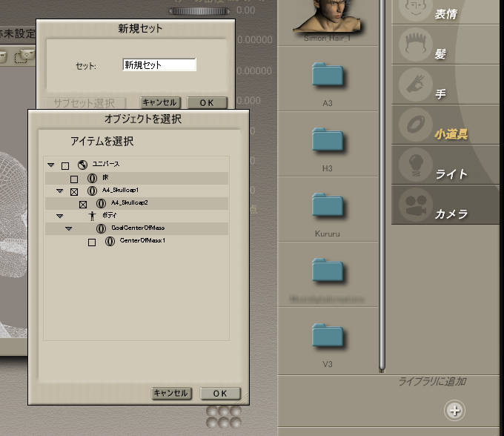This screenshot has width=504, height=436.
Task: Click the prop icon beside A4_Skullcap1
Action: [x=92, y=191]
